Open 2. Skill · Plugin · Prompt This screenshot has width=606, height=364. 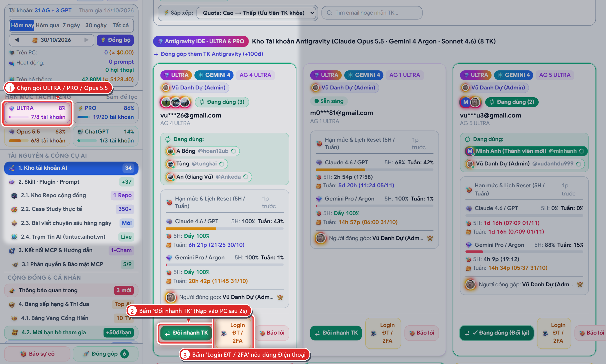71,182
